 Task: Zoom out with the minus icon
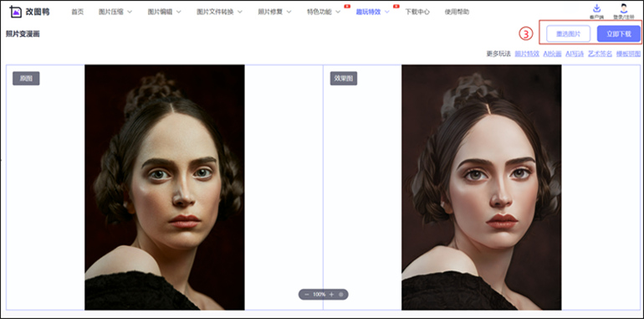pyautogui.click(x=306, y=295)
